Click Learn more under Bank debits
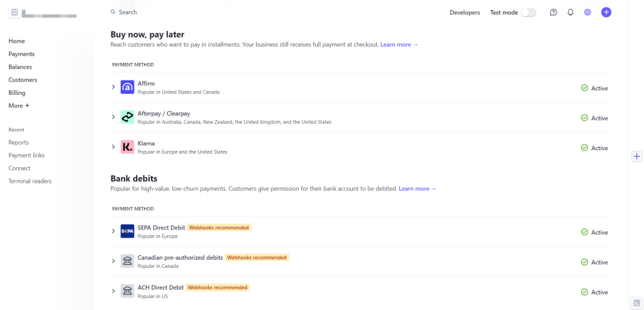Screen dimensions: 644x310 point(418,189)
